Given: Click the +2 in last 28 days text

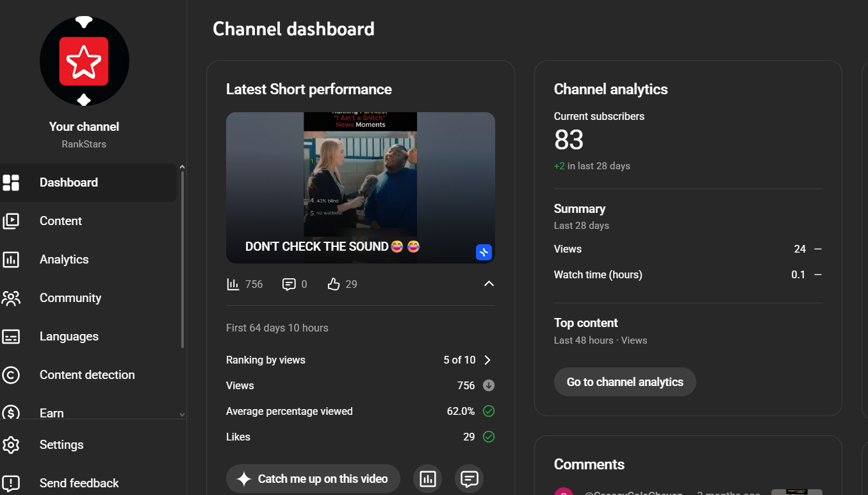Looking at the screenshot, I should (x=592, y=165).
